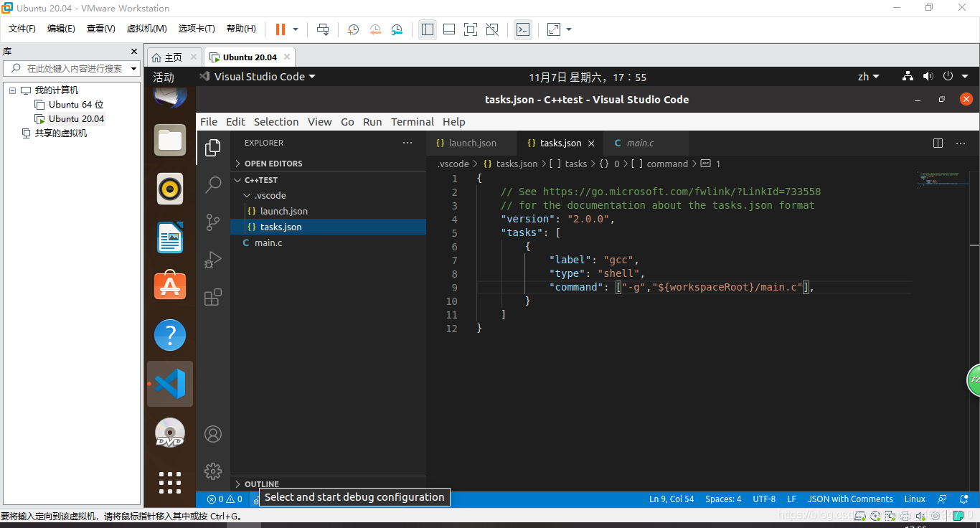The height and width of the screenshot is (528, 980).
Task: Open the VMware power options dropdown arrow
Action: 294,29
